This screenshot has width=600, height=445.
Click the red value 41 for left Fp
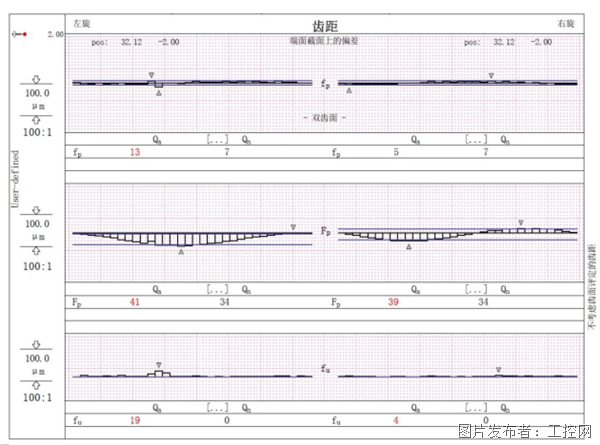pyautogui.click(x=135, y=301)
